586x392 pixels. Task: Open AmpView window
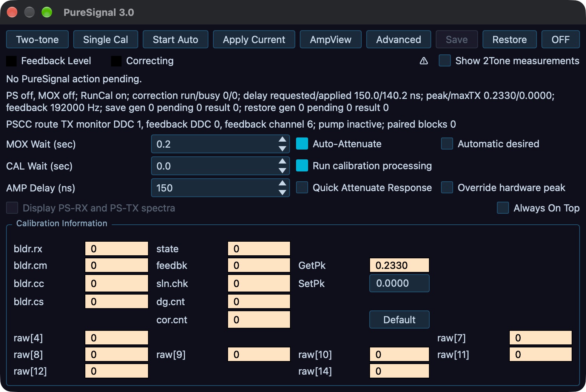click(331, 39)
